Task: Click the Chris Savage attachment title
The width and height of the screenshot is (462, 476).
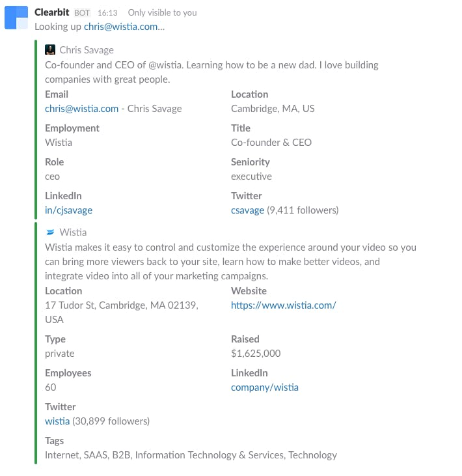Action: tap(87, 49)
